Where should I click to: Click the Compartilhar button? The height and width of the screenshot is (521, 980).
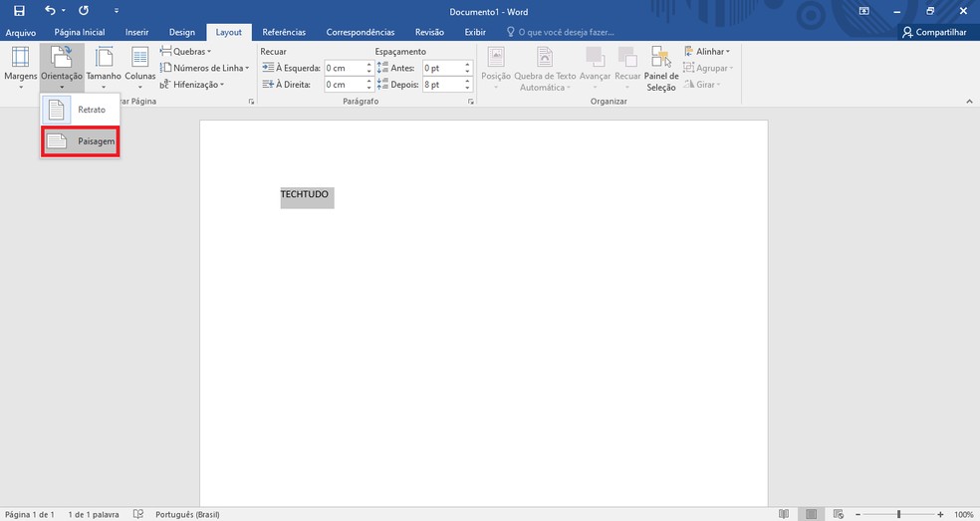934,32
